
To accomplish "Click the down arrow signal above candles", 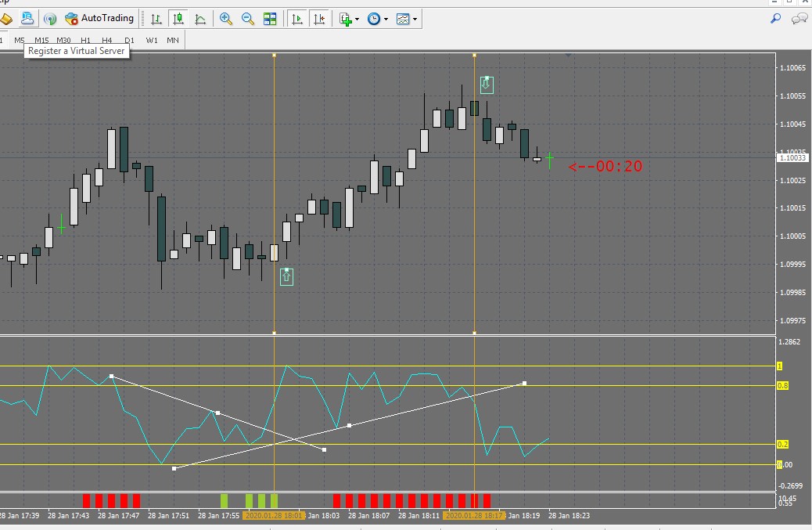I will pyautogui.click(x=487, y=85).
